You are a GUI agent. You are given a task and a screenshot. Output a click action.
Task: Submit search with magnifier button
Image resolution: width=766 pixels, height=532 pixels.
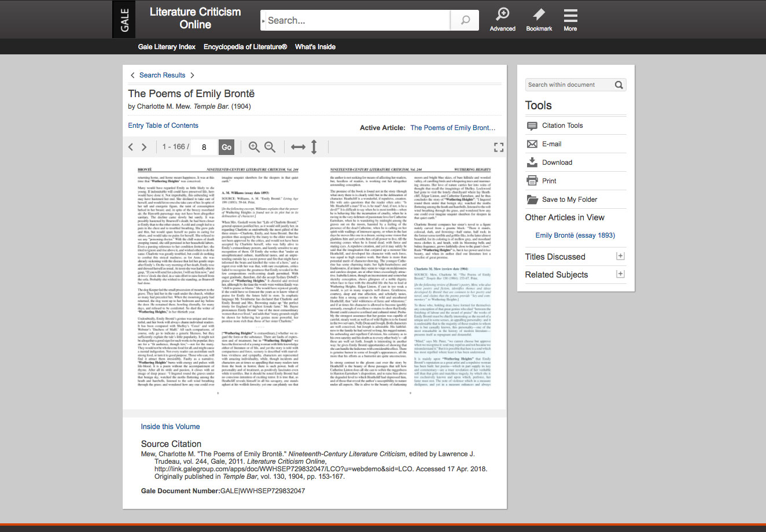[x=465, y=20]
